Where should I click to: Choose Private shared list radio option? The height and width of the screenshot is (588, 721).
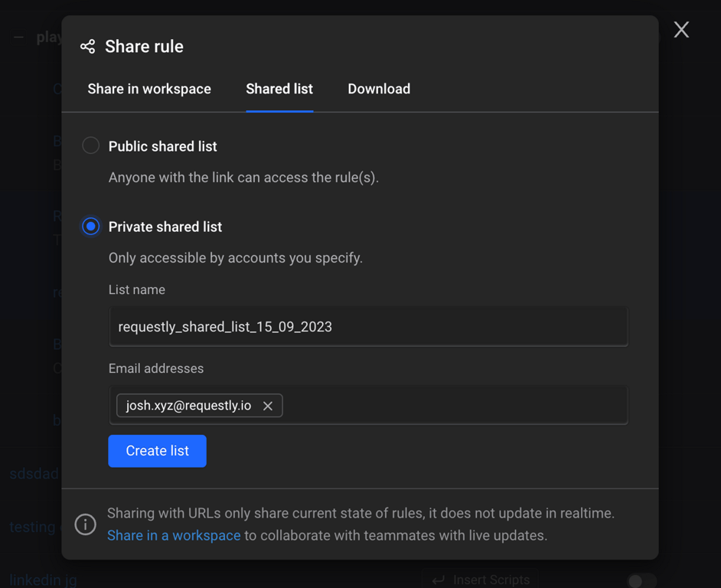[91, 227]
